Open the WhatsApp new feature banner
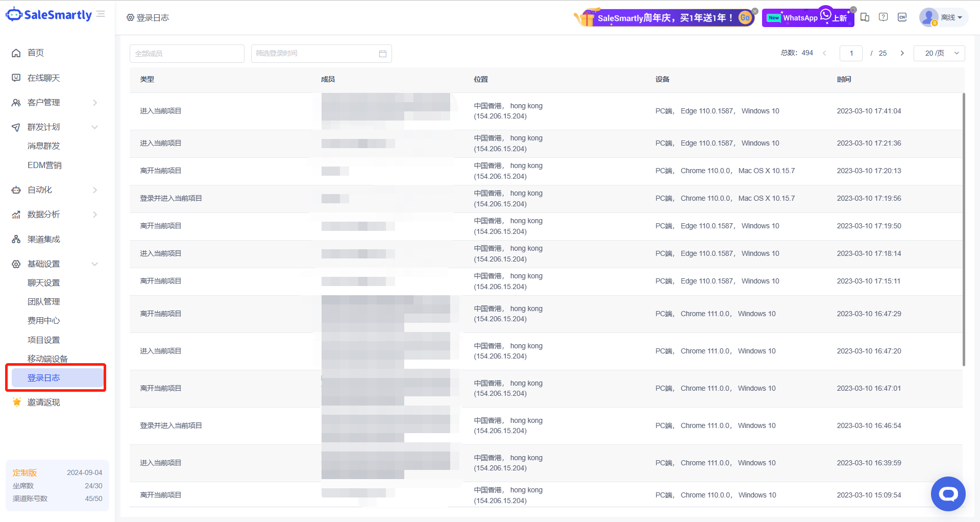 click(x=806, y=18)
